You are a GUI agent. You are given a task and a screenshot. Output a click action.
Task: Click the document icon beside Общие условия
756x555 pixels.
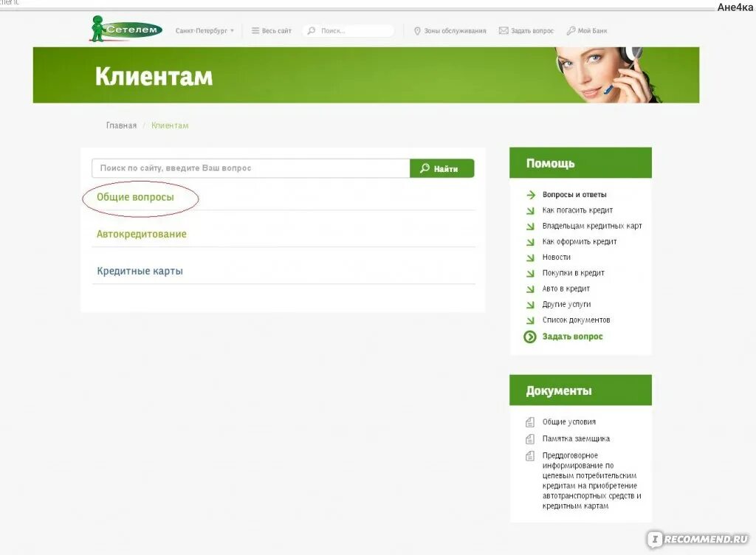(x=530, y=422)
